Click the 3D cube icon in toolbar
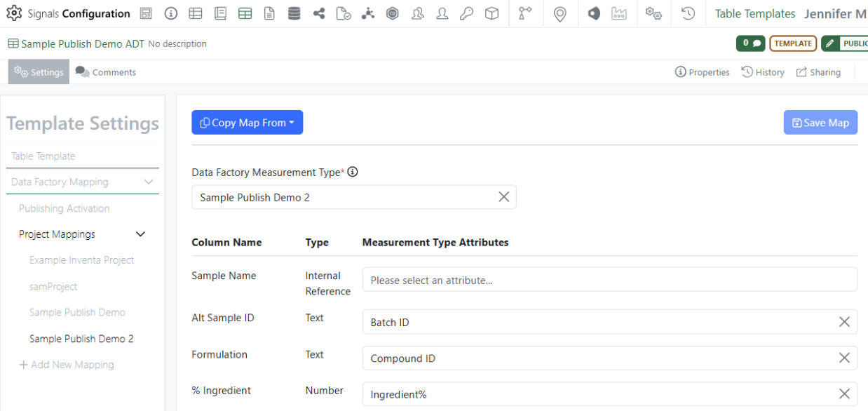 tap(492, 13)
